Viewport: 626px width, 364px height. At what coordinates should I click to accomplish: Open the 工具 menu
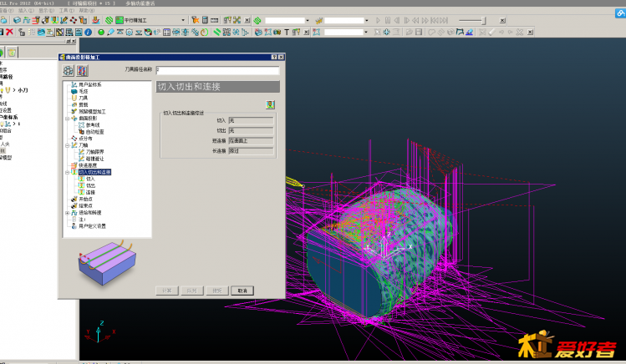67,10
